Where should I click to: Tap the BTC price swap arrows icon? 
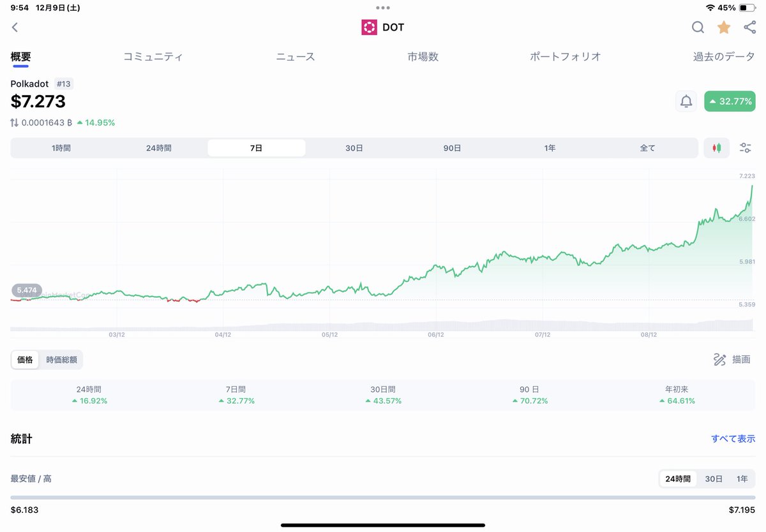tap(15, 122)
